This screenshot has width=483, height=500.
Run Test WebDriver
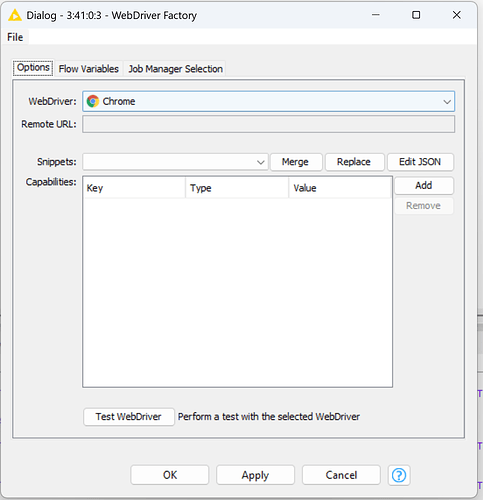[x=129, y=417]
